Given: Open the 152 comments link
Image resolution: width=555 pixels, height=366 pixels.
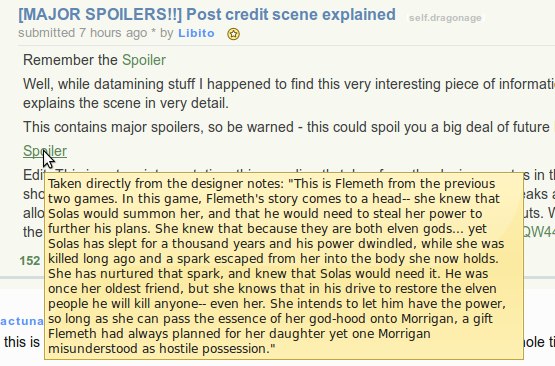Looking at the screenshot, I should (x=30, y=261).
